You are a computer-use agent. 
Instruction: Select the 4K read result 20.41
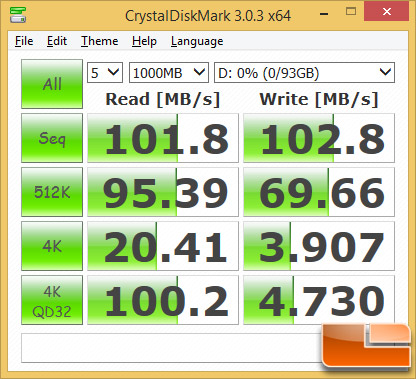click(x=163, y=246)
